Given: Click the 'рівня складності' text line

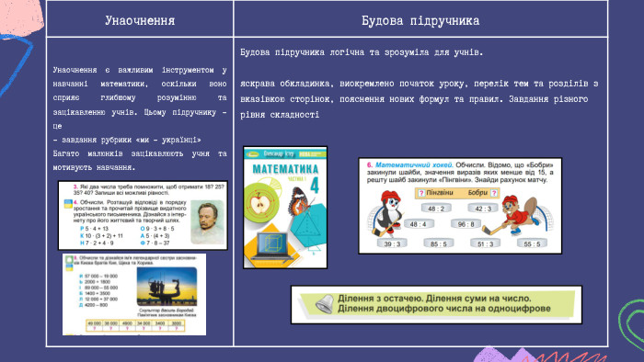Looking at the screenshot, I should 280,115.
